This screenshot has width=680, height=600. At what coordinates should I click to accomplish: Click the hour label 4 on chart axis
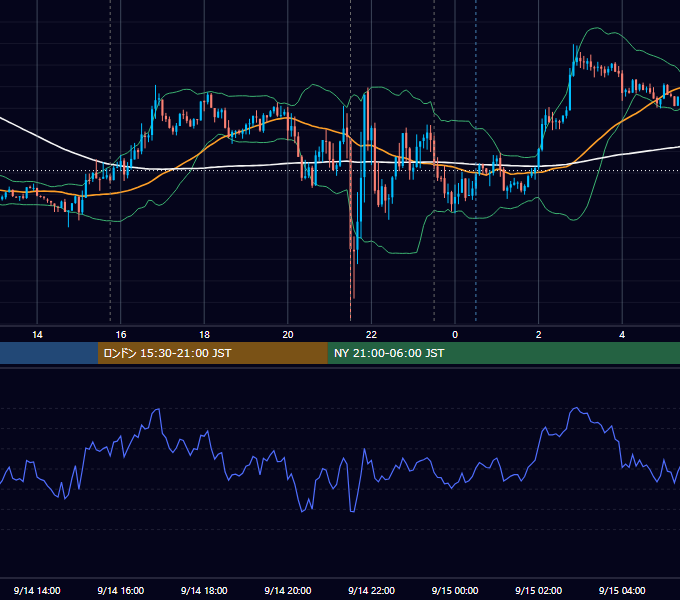coord(622,335)
